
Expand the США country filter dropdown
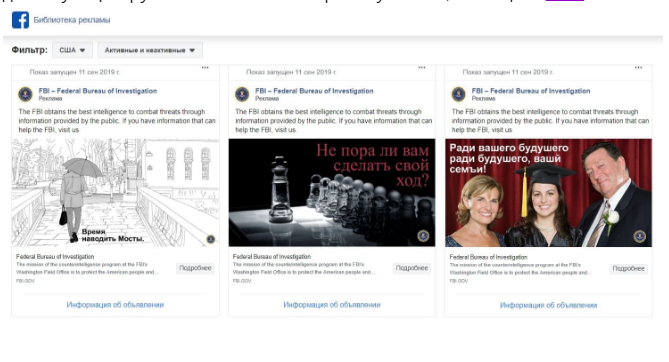click(72, 50)
